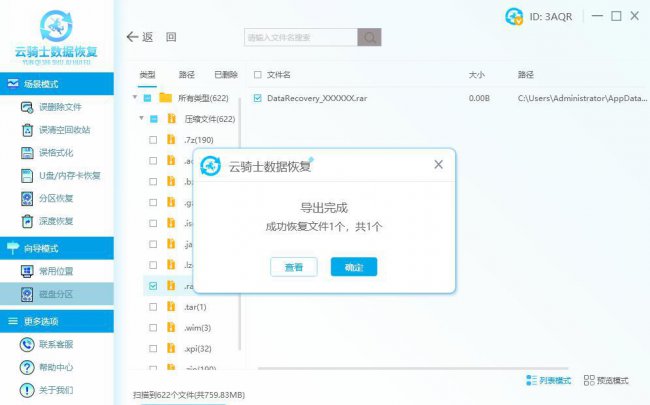Switch to 列表模式 list view
This screenshot has width=650, height=405.
(x=548, y=380)
